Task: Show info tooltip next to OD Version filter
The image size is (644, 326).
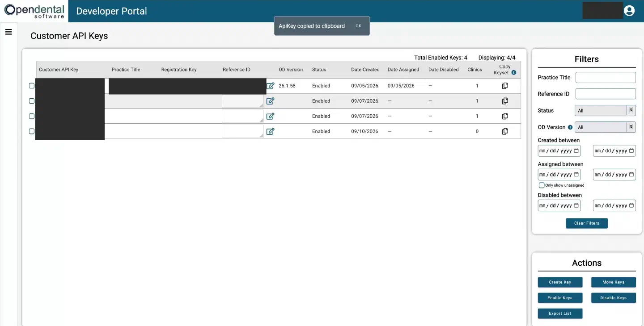Action: [x=570, y=127]
